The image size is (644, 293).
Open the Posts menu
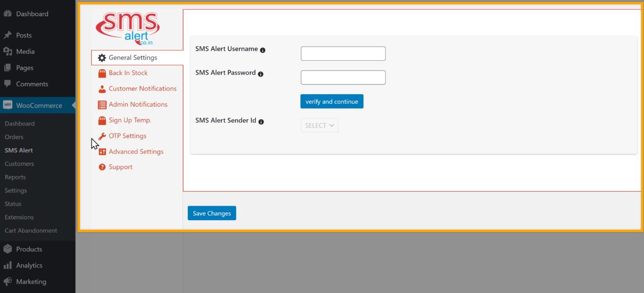[24, 35]
